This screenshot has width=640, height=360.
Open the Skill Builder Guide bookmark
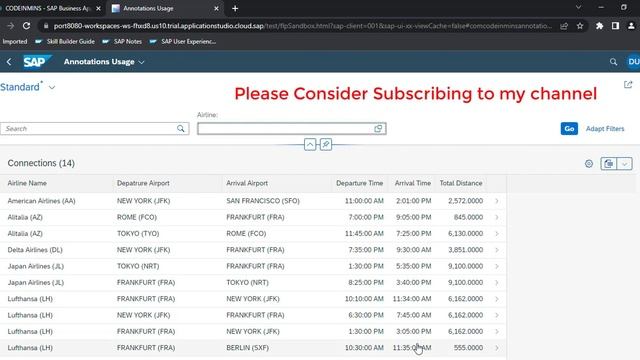click(x=65, y=41)
